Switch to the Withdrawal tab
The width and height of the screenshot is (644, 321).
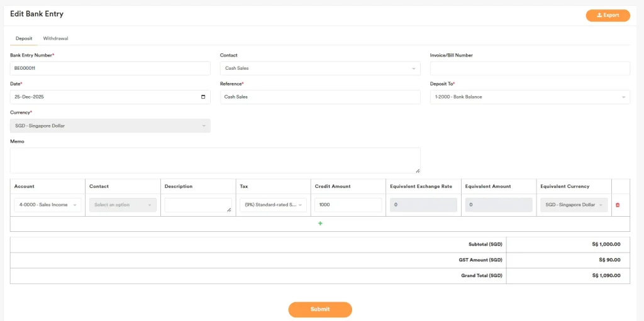click(x=55, y=38)
